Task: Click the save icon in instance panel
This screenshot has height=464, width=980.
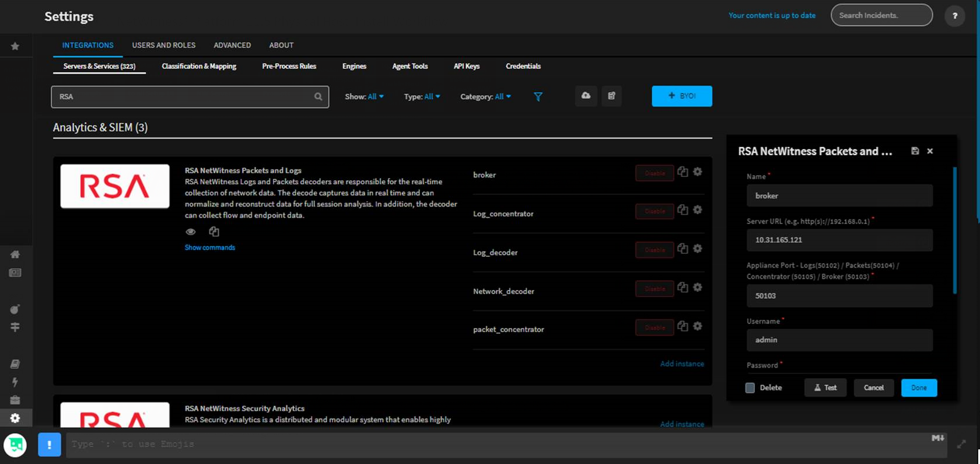Action: (915, 151)
